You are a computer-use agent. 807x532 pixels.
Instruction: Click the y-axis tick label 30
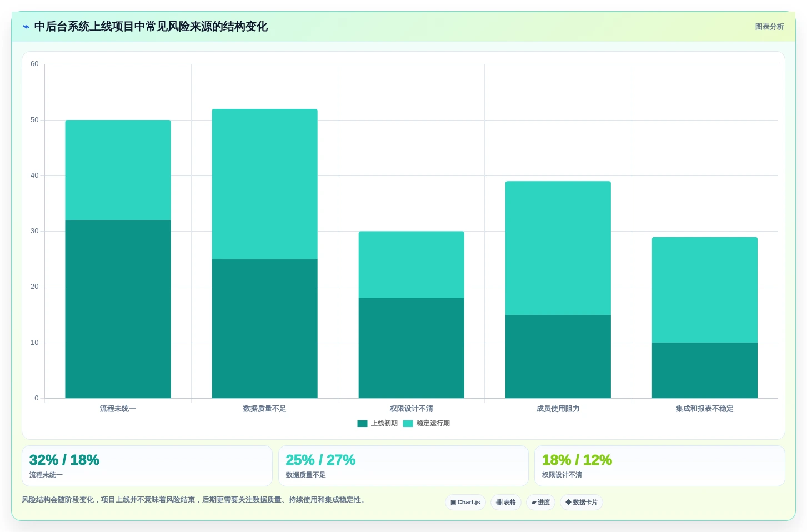click(34, 231)
